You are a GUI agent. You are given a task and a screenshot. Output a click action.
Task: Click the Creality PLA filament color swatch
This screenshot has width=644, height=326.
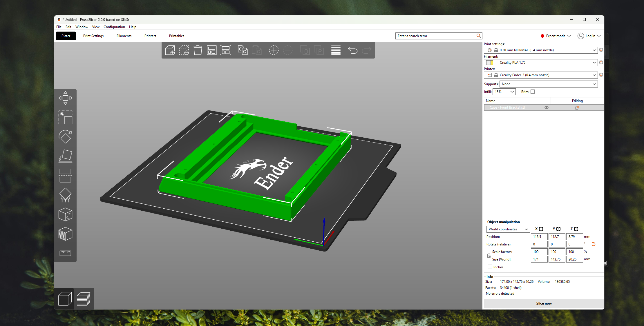pos(490,63)
